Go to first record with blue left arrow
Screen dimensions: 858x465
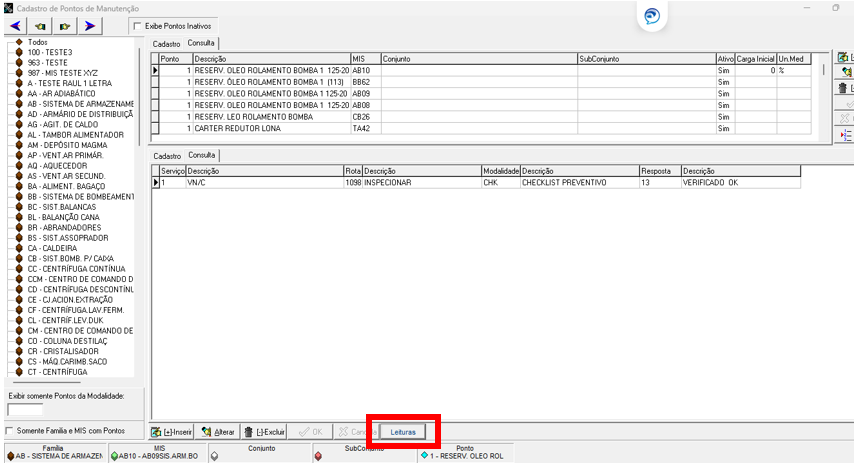pyautogui.click(x=16, y=26)
